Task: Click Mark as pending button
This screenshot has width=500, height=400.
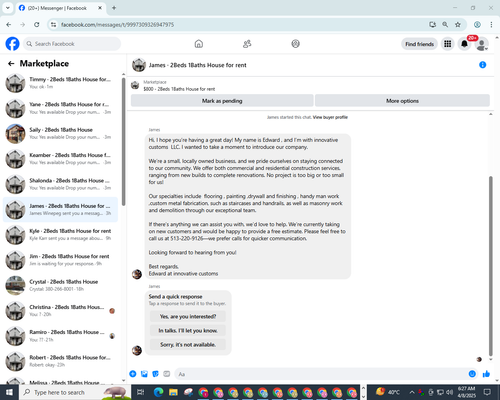Action: pyautogui.click(x=222, y=101)
